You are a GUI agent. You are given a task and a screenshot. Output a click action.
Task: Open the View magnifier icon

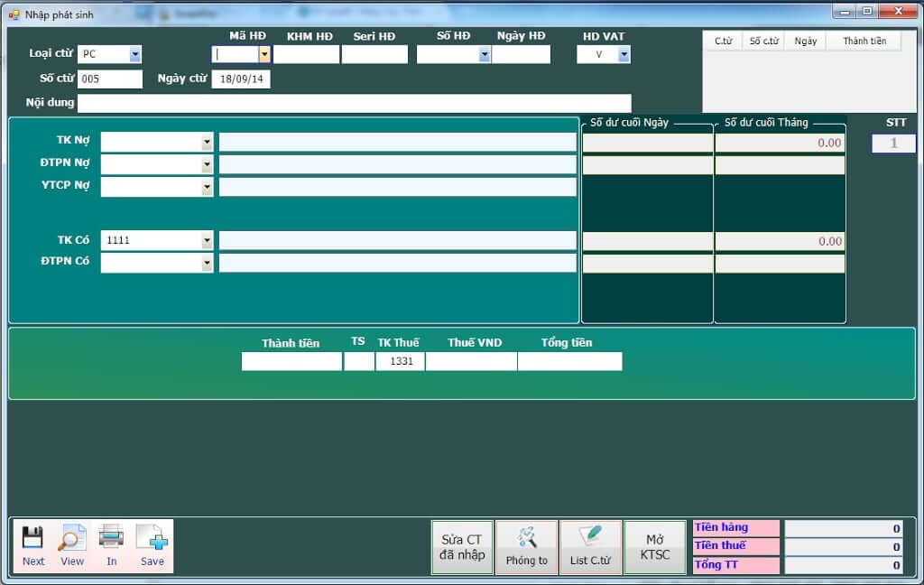[72, 539]
